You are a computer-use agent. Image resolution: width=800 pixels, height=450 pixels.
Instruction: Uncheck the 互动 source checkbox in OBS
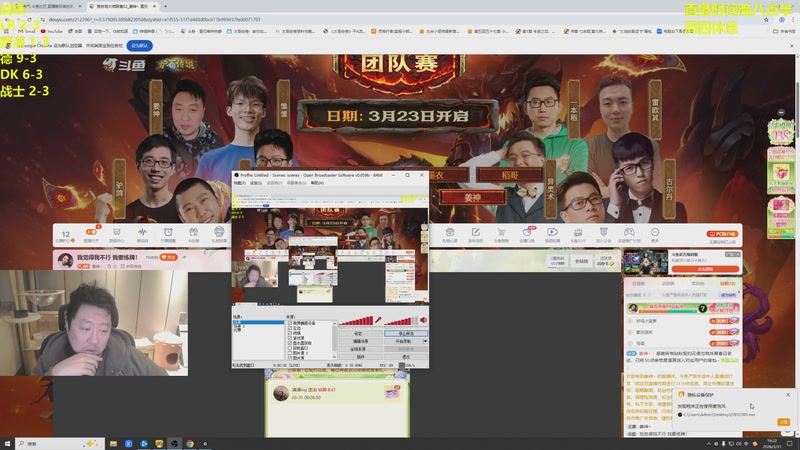(290, 328)
